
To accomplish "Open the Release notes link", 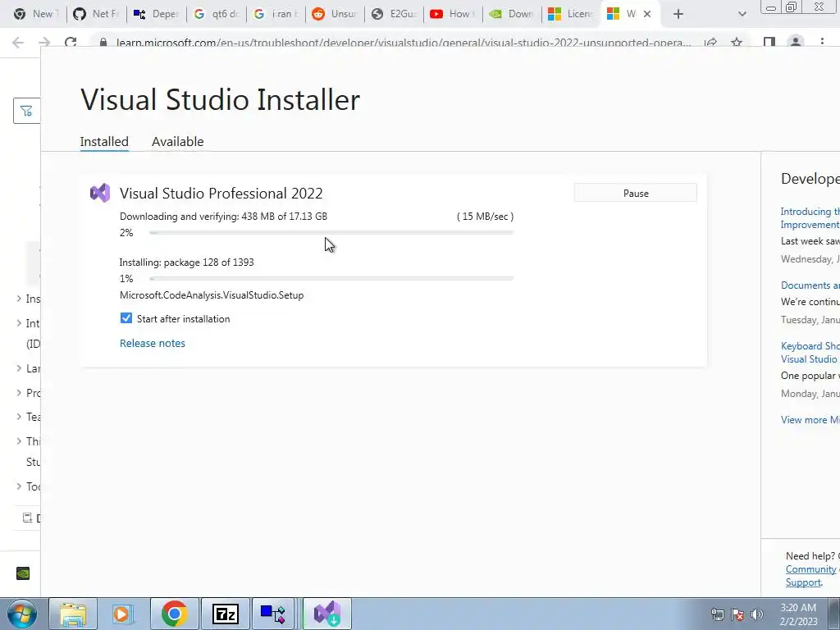I will tap(152, 344).
